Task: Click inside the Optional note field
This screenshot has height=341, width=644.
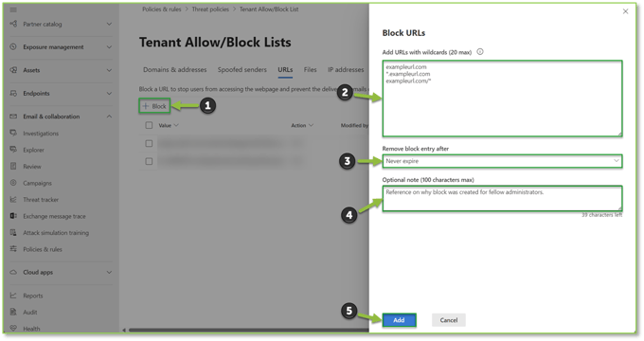Action: pyautogui.click(x=502, y=198)
